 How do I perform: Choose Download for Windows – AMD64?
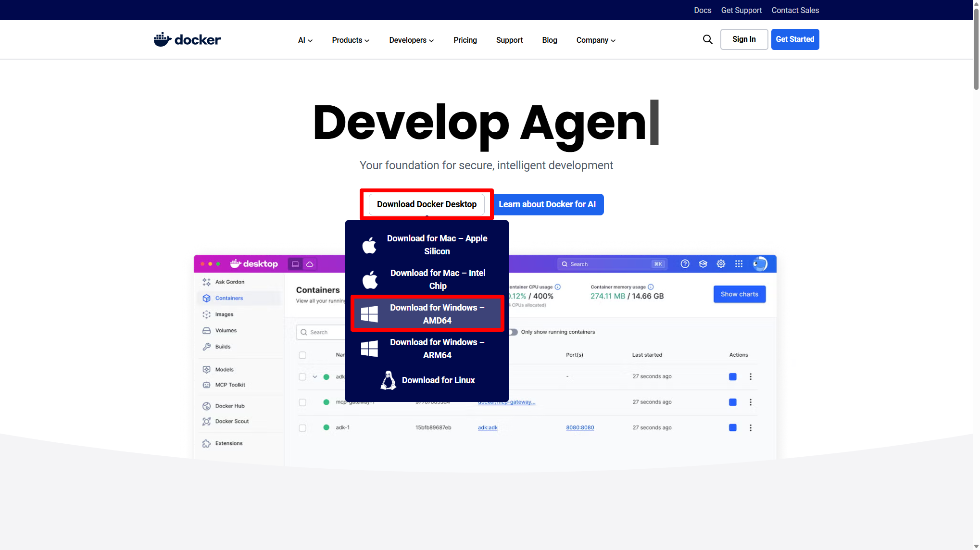[427, 314]
